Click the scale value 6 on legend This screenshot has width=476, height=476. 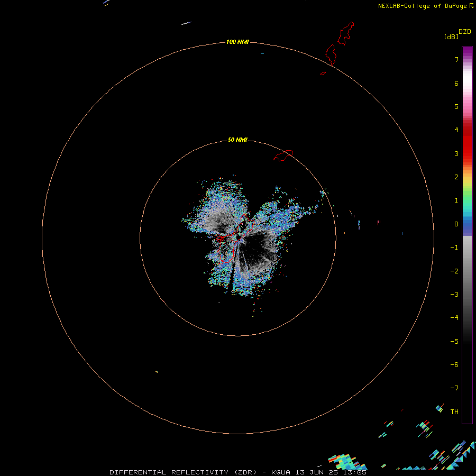[x=456, y=83]
